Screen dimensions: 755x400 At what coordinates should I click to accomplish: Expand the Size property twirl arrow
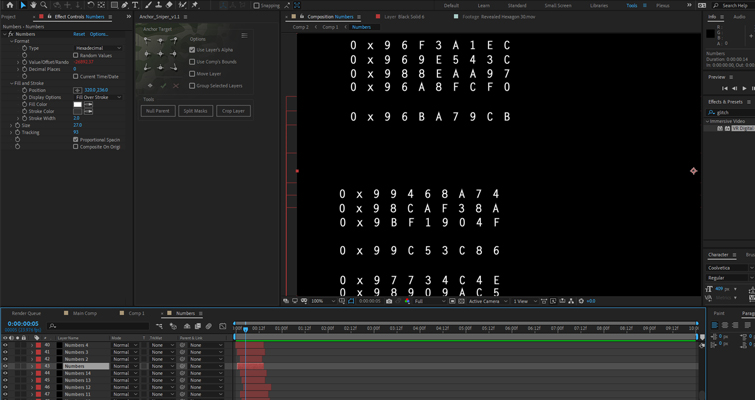(12, 125)
